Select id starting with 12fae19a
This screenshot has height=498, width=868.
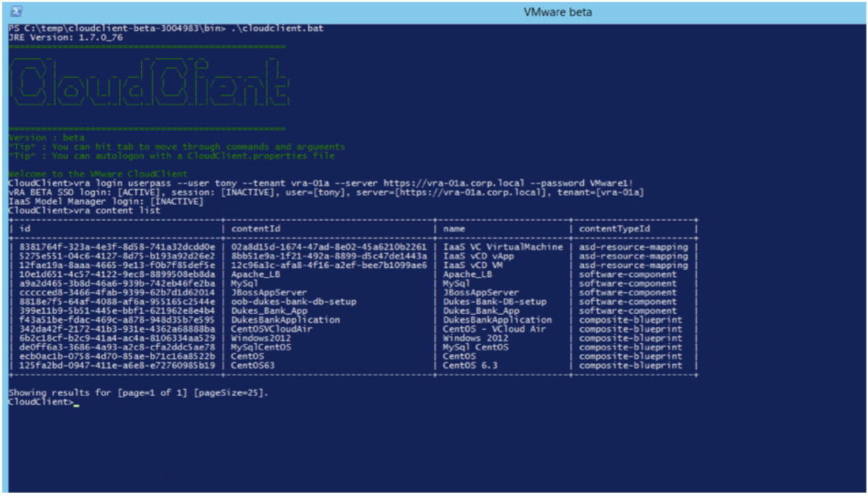tap(117, 265)
